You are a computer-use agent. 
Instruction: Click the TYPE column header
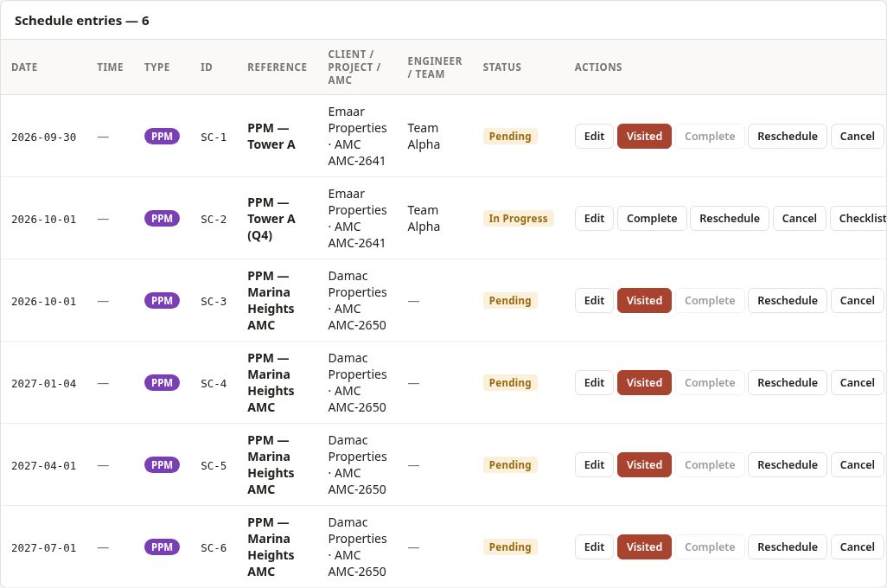coord(156,67)
